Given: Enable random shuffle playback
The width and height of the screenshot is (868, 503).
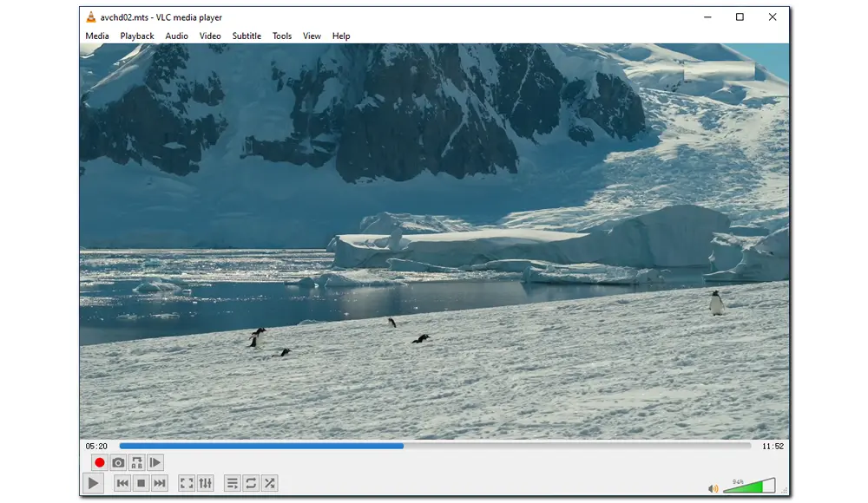Looking at the screenshot, I should tap(269, 483).
